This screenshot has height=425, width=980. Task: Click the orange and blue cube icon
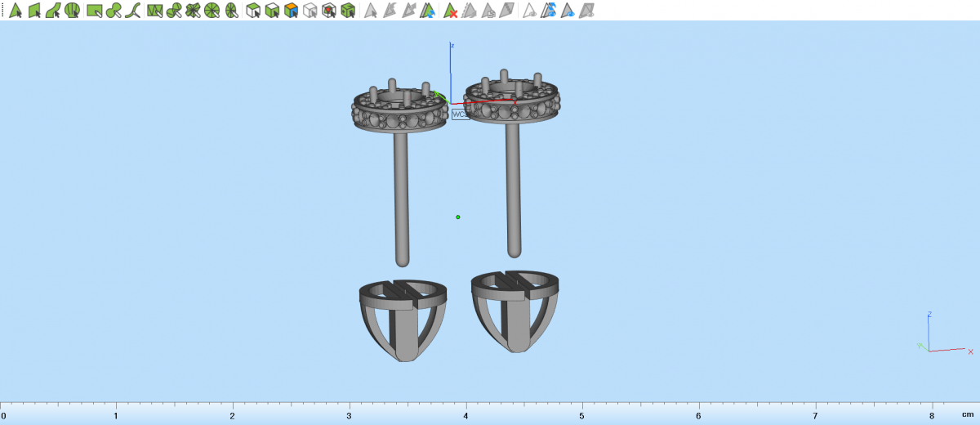tap(291, 11)
